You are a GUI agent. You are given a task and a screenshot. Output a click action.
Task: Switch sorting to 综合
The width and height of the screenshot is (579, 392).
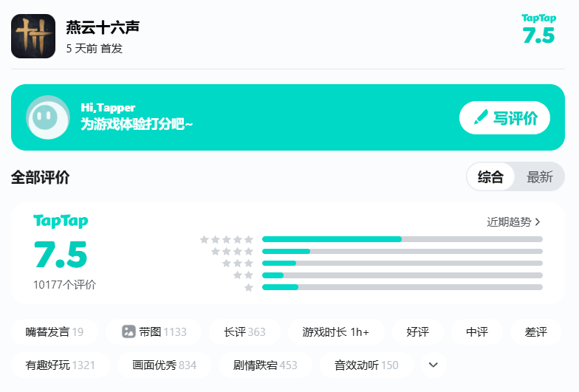[x=490, y=177]
